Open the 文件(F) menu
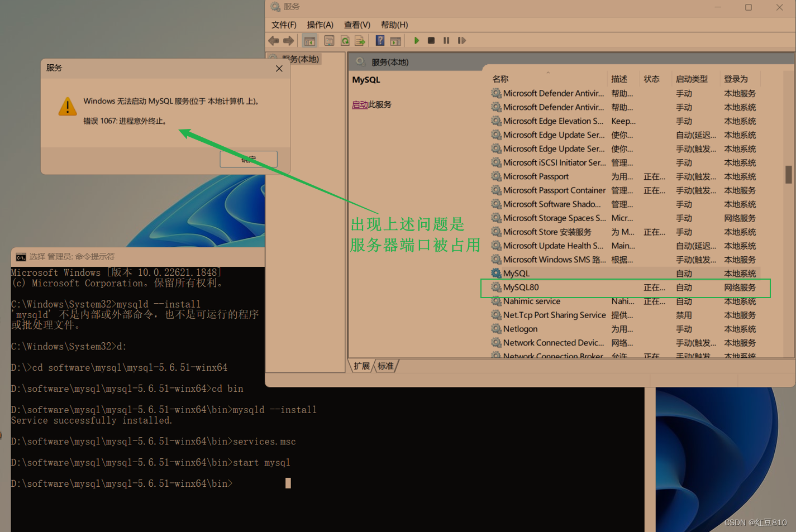Screen dimensions: 796x532 [284, 25]
